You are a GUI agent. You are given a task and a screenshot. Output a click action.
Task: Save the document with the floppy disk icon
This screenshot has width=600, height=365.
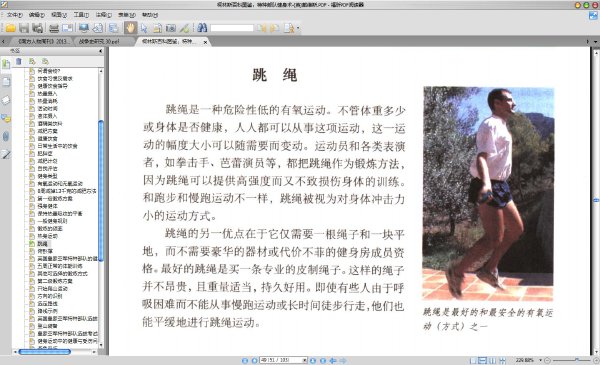click(x=24, y=28)
